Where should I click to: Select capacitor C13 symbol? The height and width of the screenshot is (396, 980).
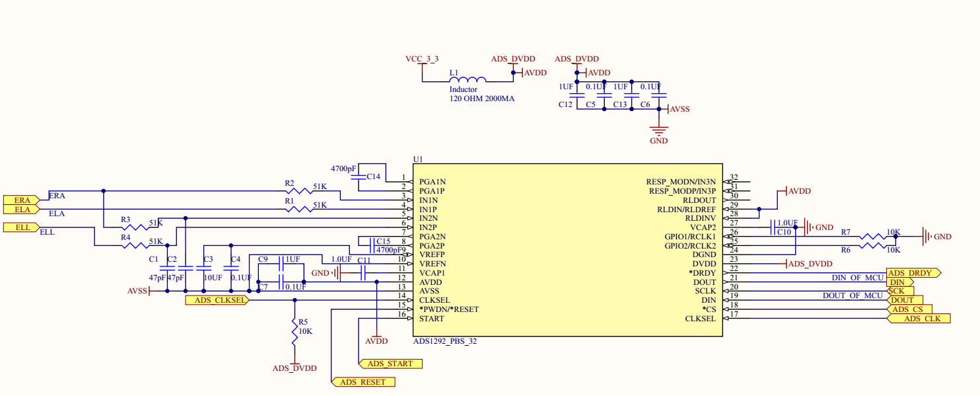point(631,96)
